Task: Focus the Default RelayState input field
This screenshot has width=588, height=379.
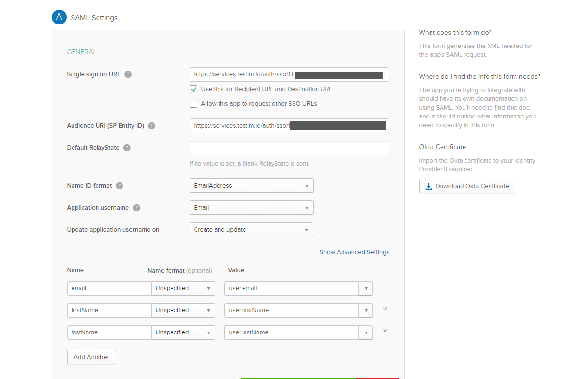Action: point(289,148)
